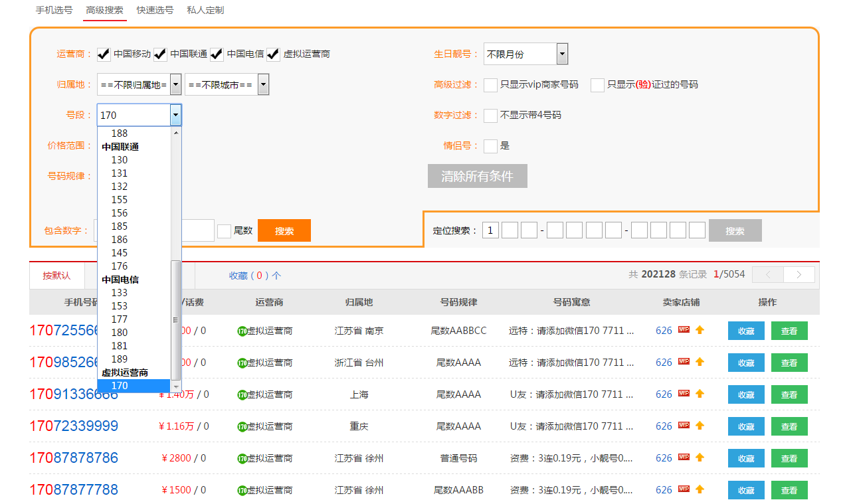Click the VIP badge beside seller 626 in first row

click(x=683, y=330)
